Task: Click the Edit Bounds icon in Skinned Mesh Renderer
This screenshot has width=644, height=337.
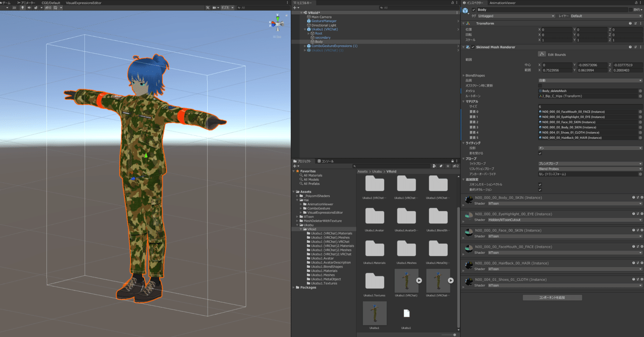Action: point(541,54)
